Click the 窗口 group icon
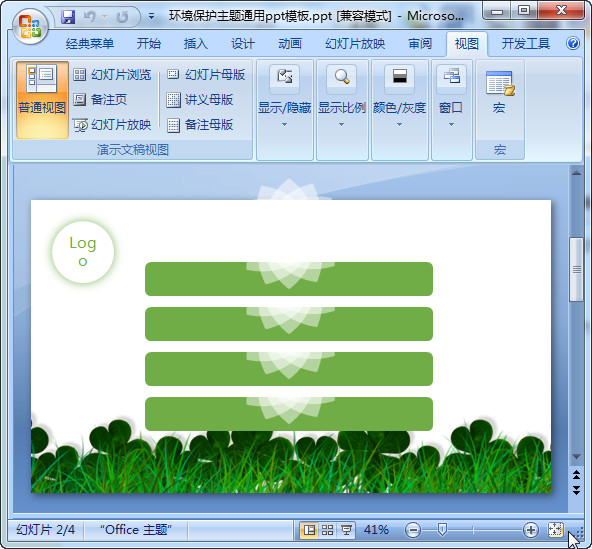The height and width of the screenshot is (549, 592). (452, 78)
